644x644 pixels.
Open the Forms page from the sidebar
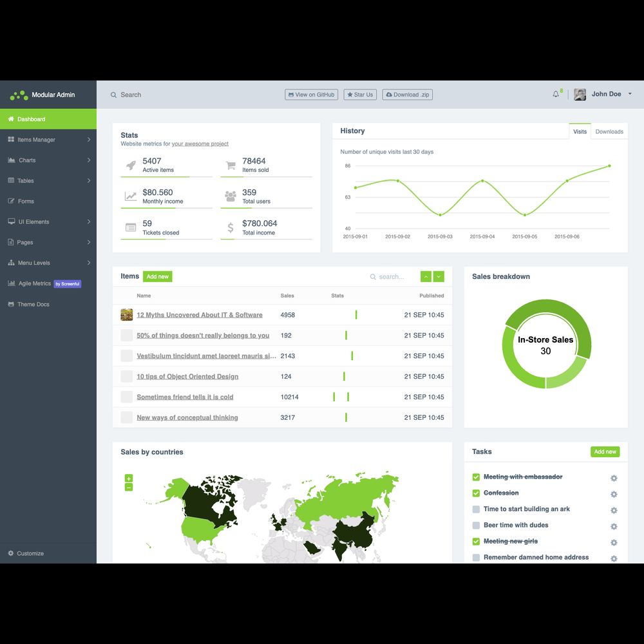pos(26,202)
